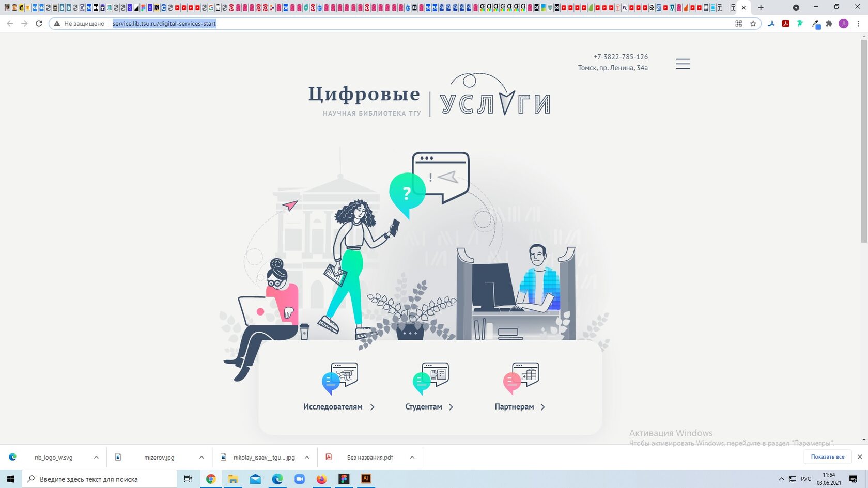Image resolution: width=868 pixels, height=488 pixels.
Task: Open Figma from the taskbar
Action: pos(344,479)
